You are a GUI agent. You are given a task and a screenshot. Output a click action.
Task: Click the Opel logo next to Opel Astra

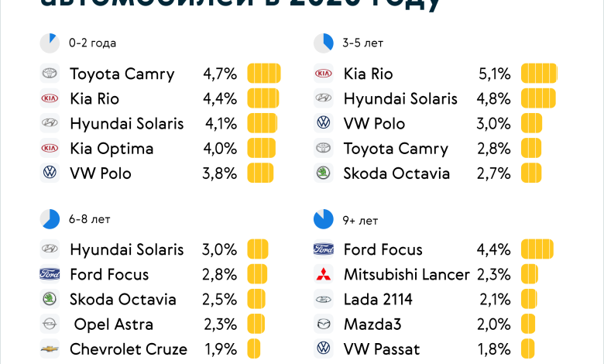[x=50, y=325]
